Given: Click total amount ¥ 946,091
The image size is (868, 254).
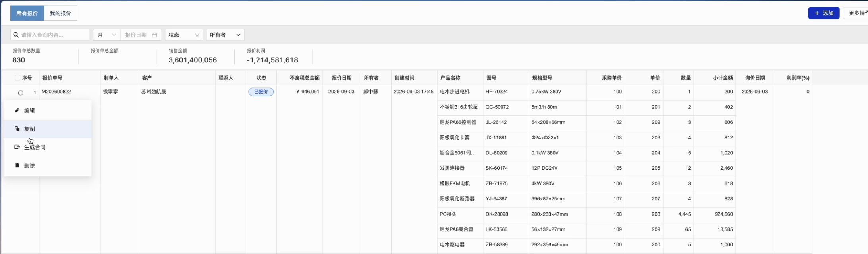Looking at the screenshot, I should point(308,92).
